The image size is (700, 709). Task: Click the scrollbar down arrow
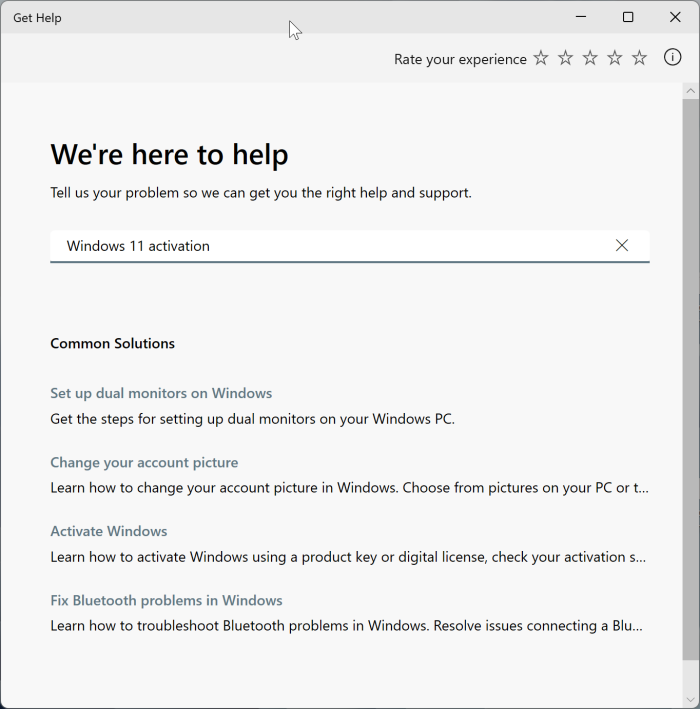[x=691, y=700]
